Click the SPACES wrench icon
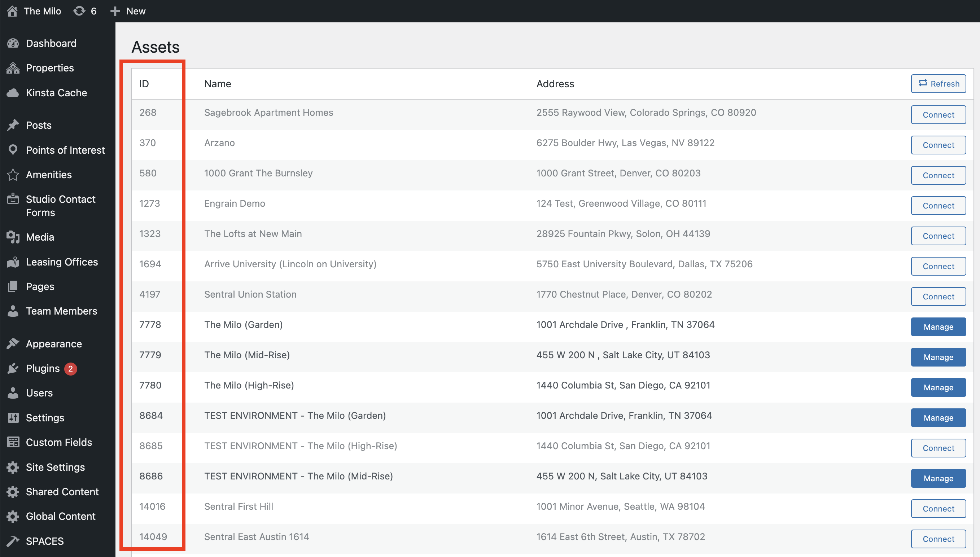 [x=13, y=541]
